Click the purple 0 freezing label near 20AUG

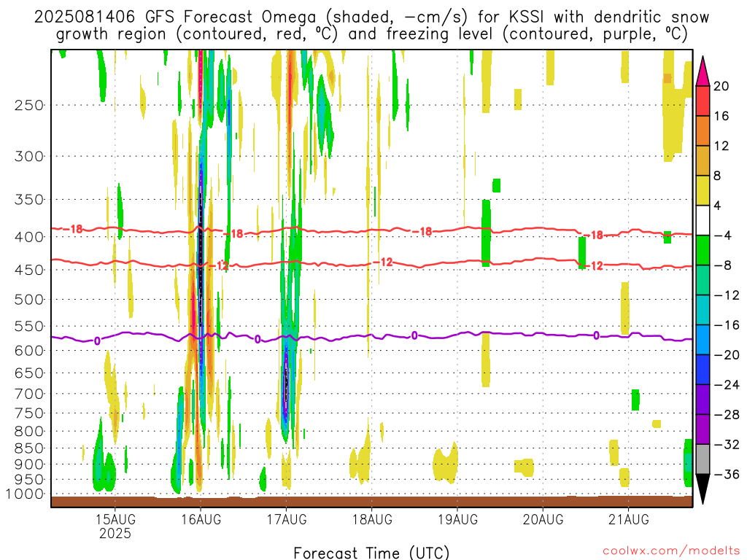click(x=596, y=335)
